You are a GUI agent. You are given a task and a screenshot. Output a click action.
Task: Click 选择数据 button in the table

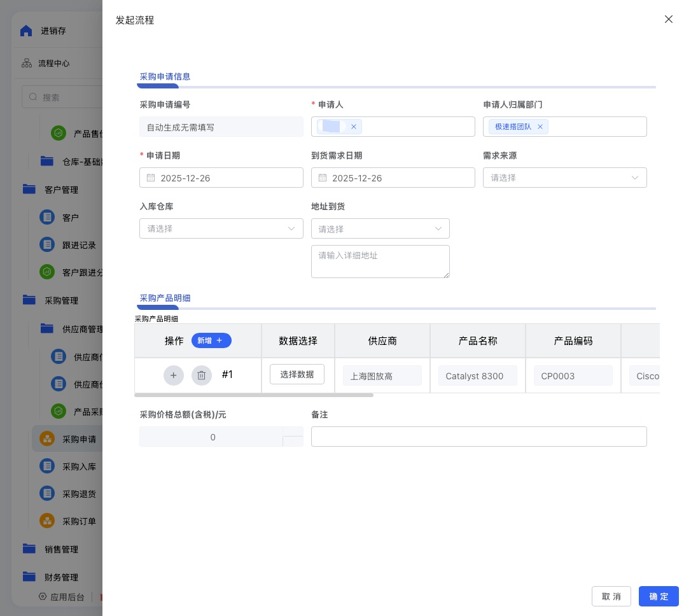point(297,374)
